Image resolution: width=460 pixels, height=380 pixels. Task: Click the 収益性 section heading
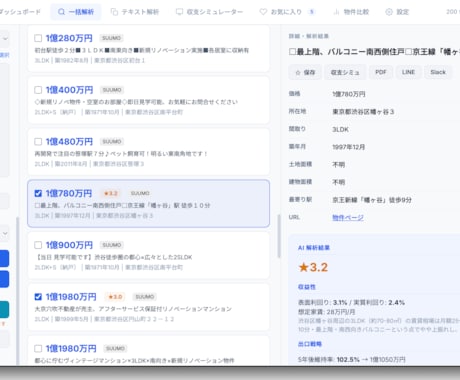pyautogui.click(x=307, y=287)
